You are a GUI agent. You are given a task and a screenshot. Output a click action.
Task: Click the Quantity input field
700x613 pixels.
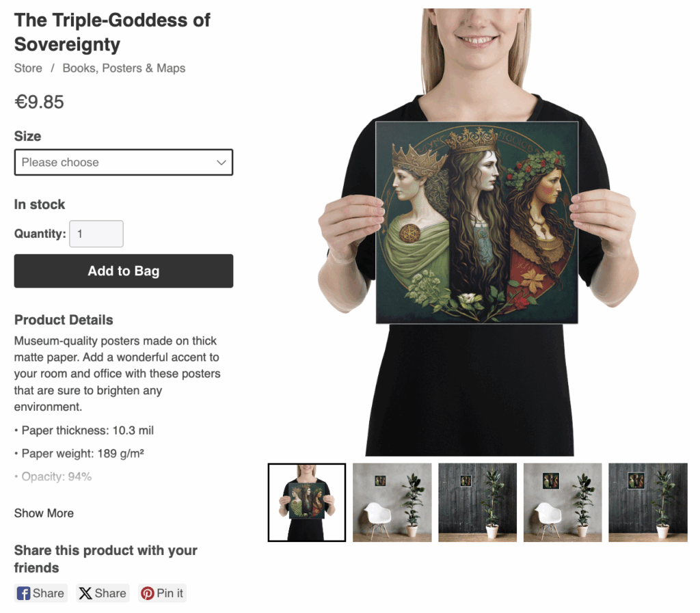coord(96,234)
